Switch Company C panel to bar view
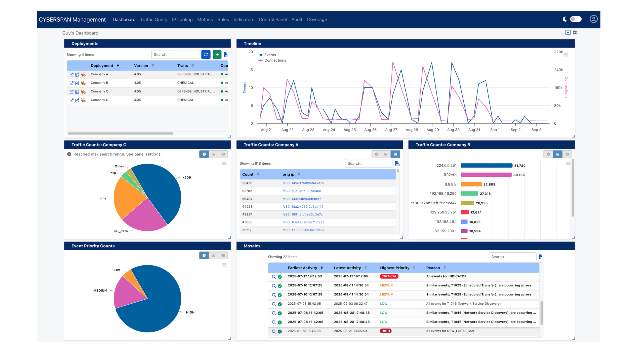Viewport: 644px width, 362px height. pyautogui.click(x=214, y=154)
